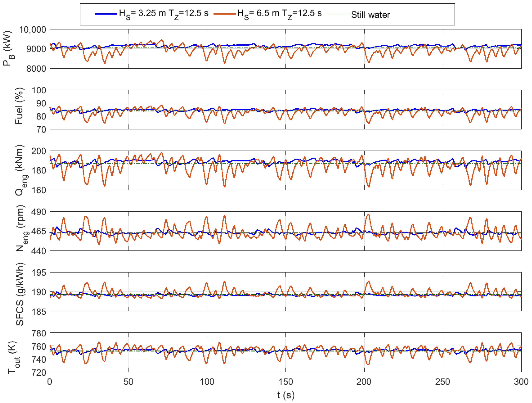Click the 10,000 tick label on the power axis
This screenshot has height=403, width=532.
[x=33, y=30]
